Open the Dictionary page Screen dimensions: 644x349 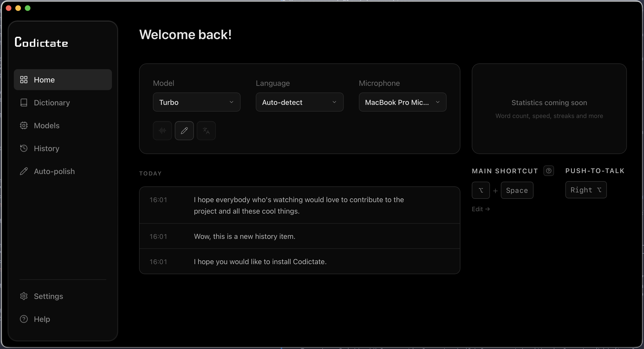click(x=63, y=103)
